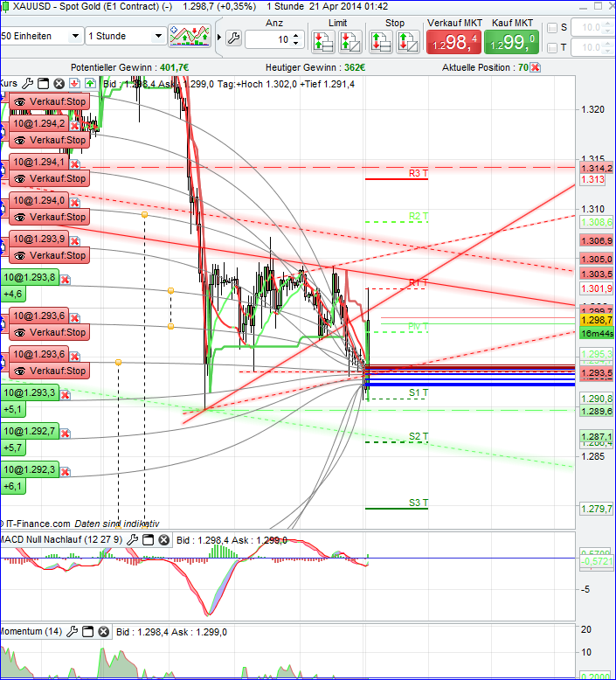Image resolution: width=616 pixels, height=680 pixels.
Task: Click the yellow 1.298,7 current price tag
Action: pos(597,320)
